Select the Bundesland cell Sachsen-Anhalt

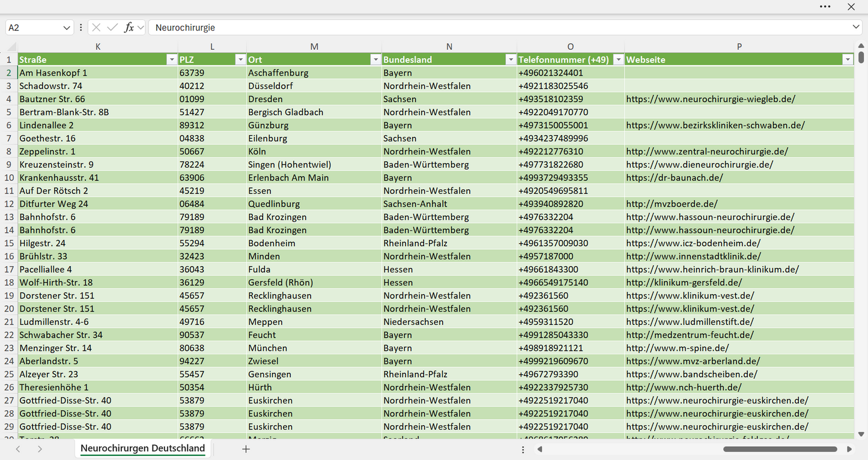coord(449,204)
